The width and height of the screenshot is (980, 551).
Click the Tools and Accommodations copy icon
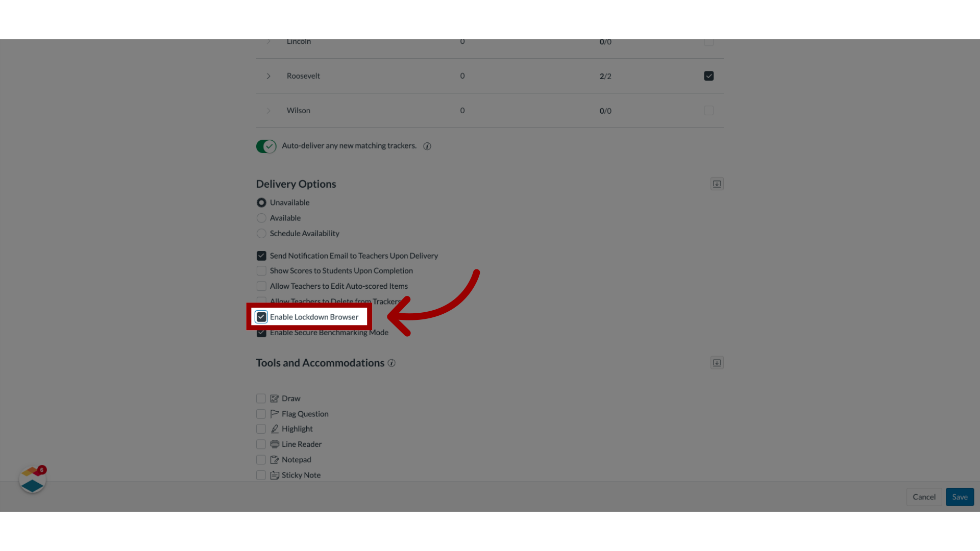point(717,363)
